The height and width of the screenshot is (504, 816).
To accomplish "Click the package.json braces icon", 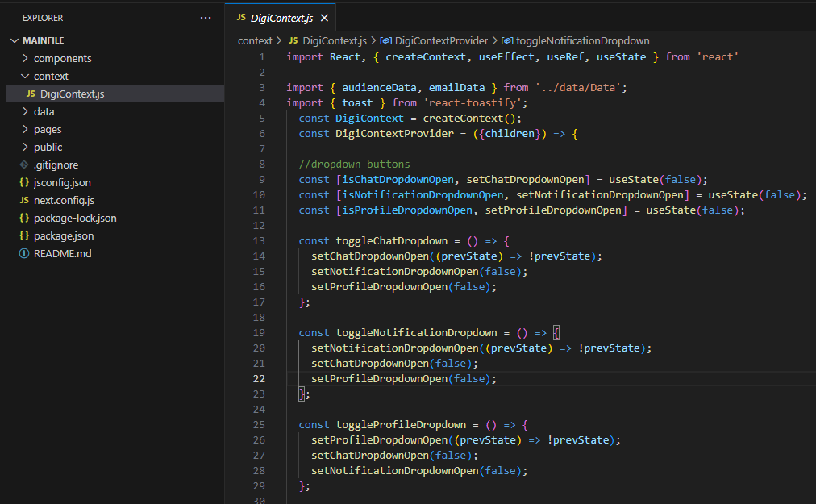I will click(x=24, y=235).
